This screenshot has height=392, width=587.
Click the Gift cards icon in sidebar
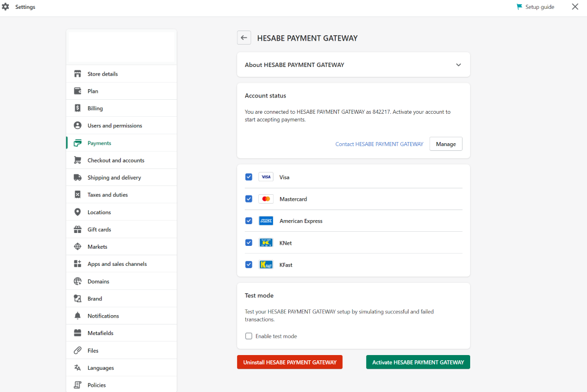tap(77, 229)
